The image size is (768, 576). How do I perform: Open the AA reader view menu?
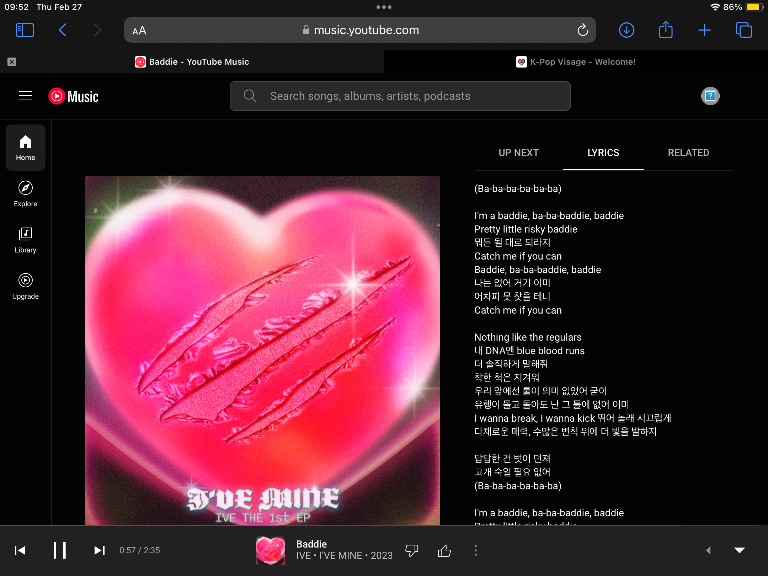click(139, 30)
